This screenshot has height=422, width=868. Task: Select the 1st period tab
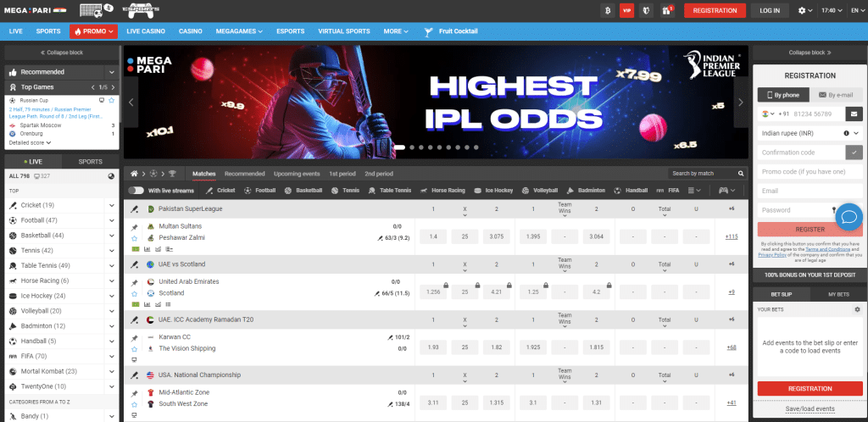[x=342, y=174]
